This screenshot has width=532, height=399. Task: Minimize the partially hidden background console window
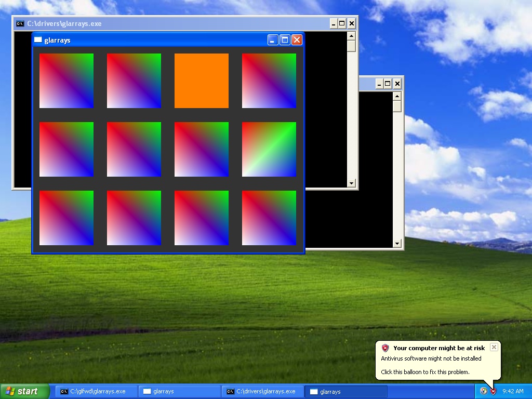pyautogui.click(x=379, y=84)
